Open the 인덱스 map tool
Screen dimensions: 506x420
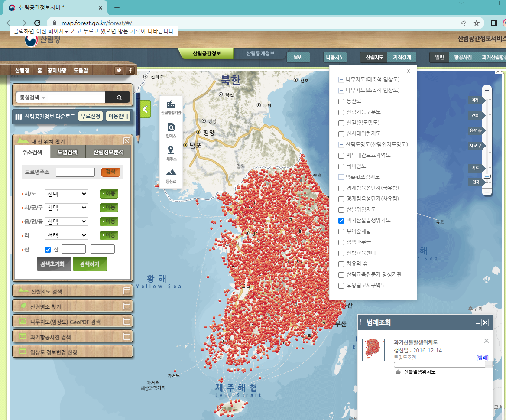(x=171, y=130)
